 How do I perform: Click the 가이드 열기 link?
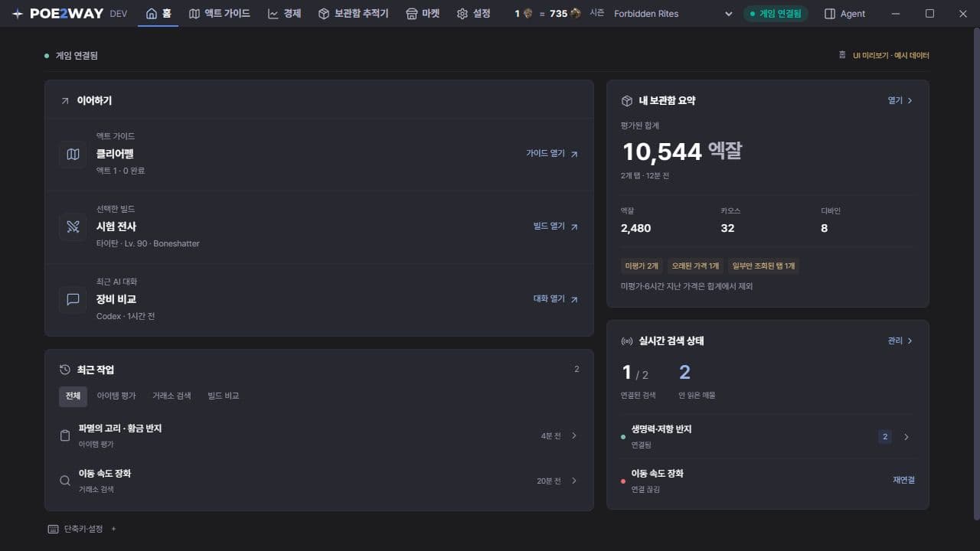[552, 154]
